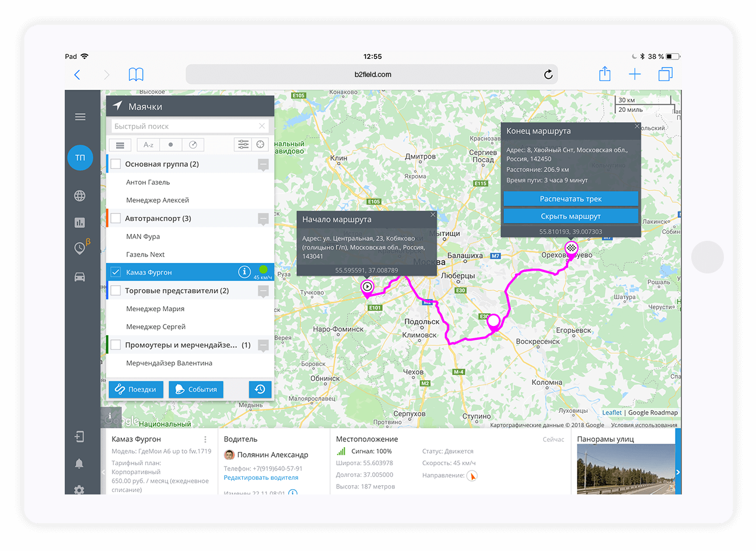
Task: Open the Leaflet attribution link
Action: [x=612, y=412]
